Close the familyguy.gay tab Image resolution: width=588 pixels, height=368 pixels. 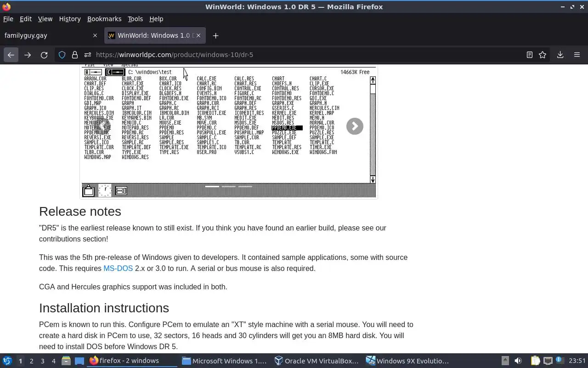click(x=95, y=35)
